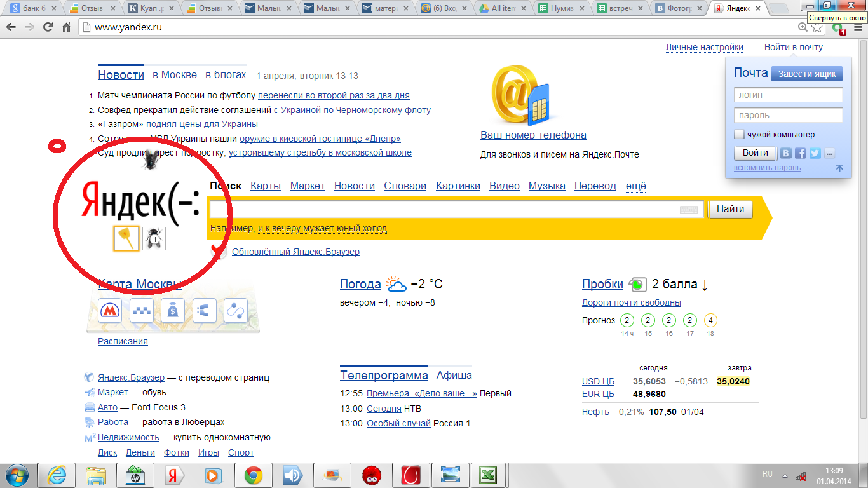Open the Windows Start menu
The width and height of the screenshot is (868, 488).
pyautogui.click(x=17, y=475)
